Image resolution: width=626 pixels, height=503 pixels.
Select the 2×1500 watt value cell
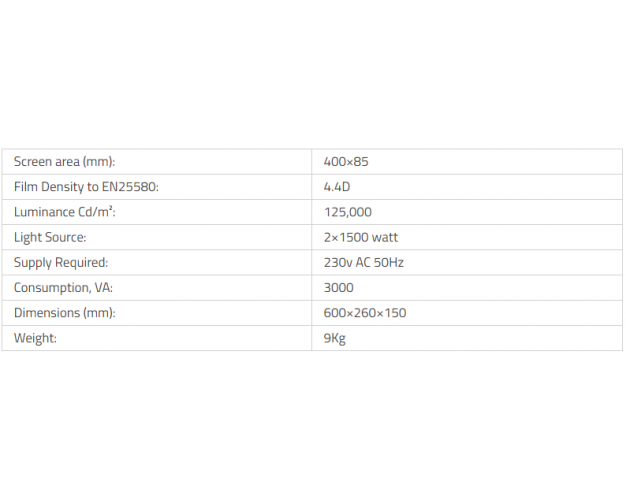(x=361, y=237)
